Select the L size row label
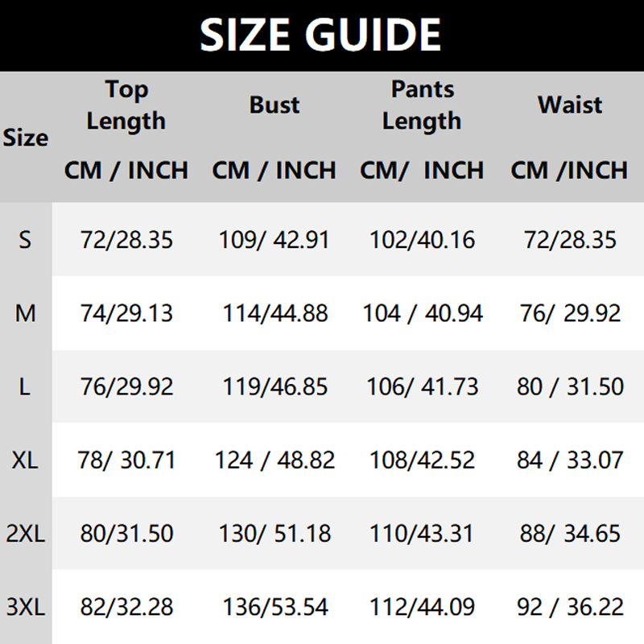 tap(26, 386)
